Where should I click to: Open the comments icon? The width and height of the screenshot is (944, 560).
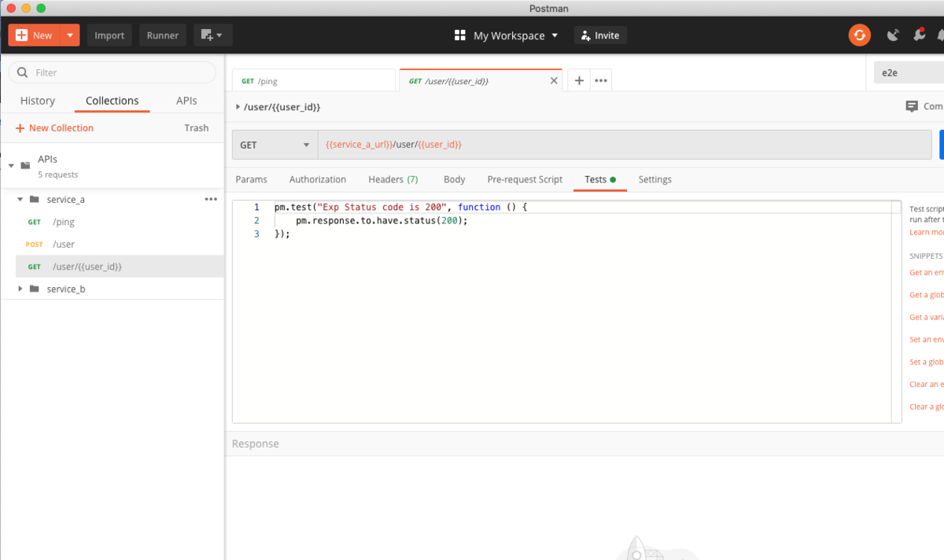pos(912,106)
